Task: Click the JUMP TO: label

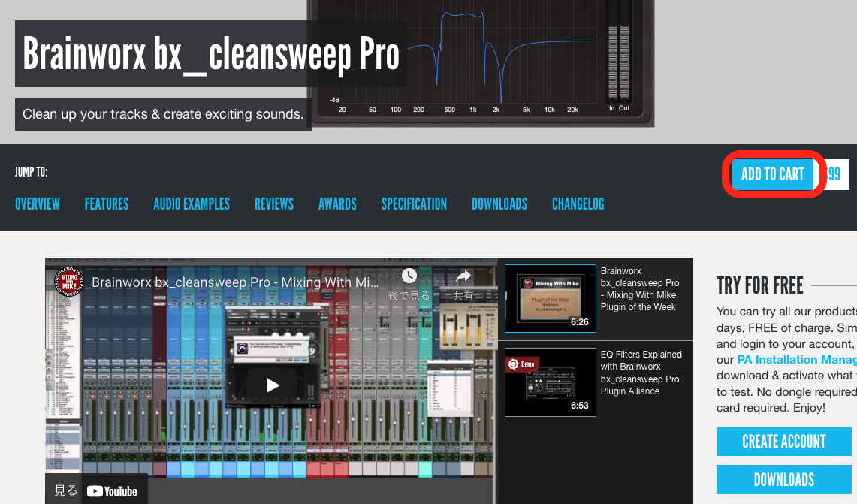Action: (31, 172)
